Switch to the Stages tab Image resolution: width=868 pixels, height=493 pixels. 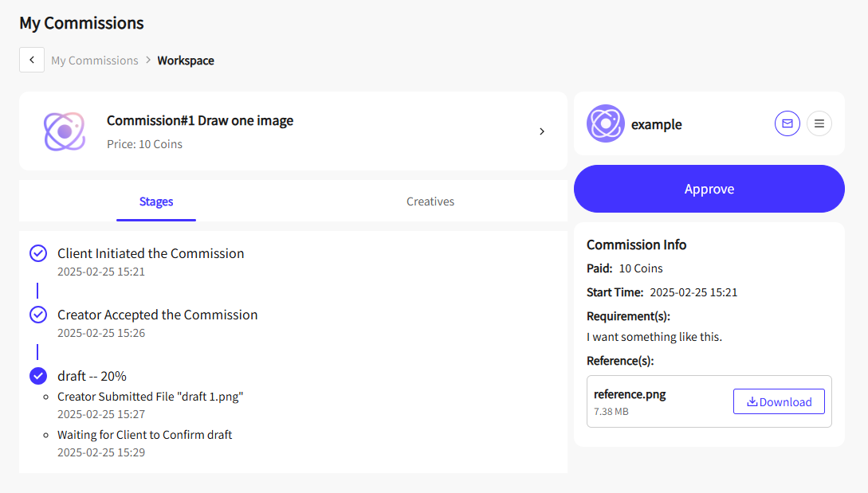pyautogui.click(x=156, y=202)
